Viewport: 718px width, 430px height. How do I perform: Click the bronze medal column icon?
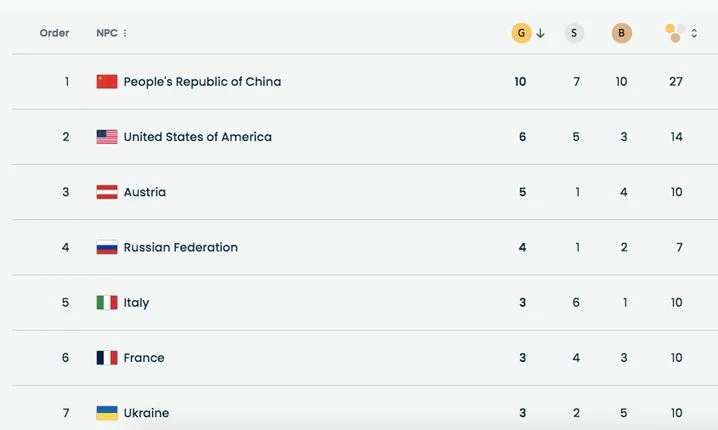(x=622, y=33)
